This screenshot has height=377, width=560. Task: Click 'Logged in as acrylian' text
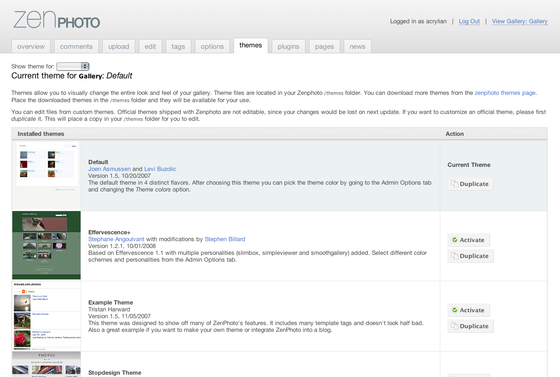[x=418, y=21]
